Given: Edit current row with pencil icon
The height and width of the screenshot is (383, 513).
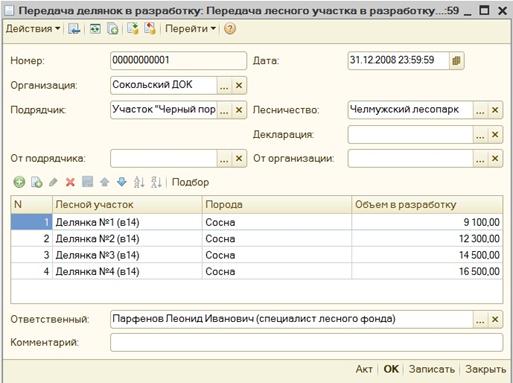Looking at the screenshot, I should [53, 182].
